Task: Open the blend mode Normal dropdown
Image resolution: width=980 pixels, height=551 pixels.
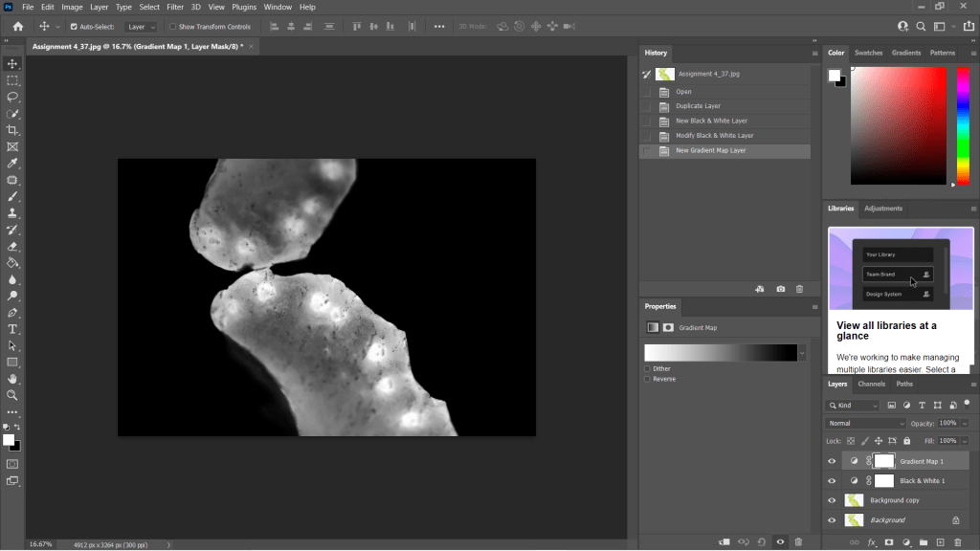Action: coord(865,423)
